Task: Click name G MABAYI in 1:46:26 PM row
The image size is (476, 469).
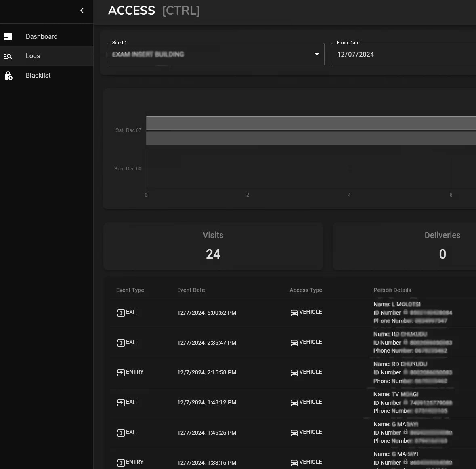Action: 405,424
